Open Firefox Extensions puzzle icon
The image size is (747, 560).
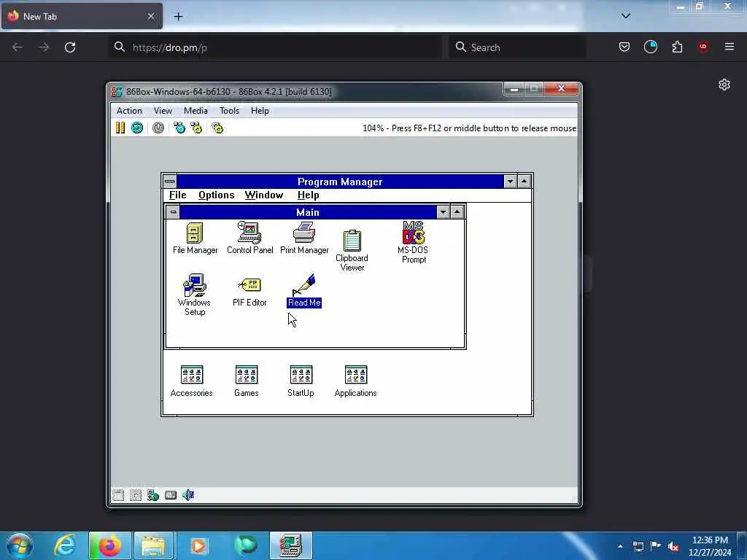tap(677, 47)
